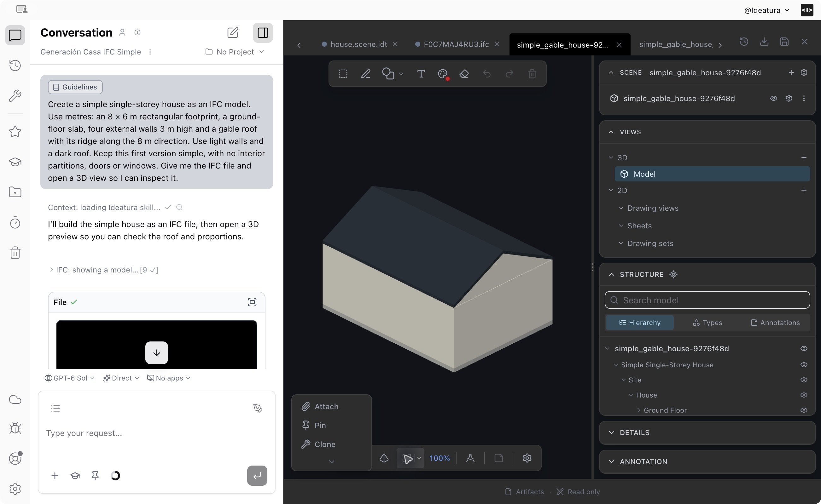Click the 100% zoom value
Viewport: 821px width, 504px height.
pyautogui.click(x=440, y=458)
